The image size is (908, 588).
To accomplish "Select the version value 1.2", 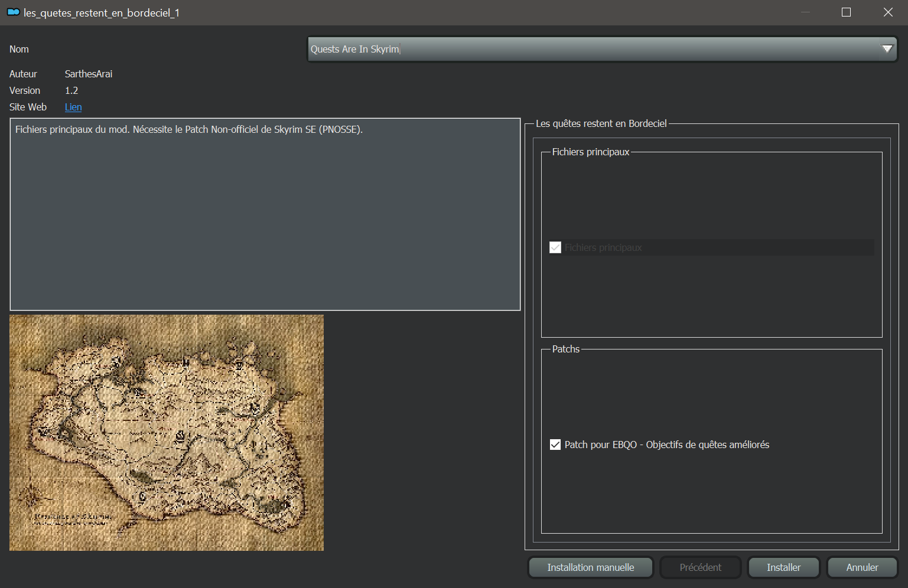I will point(71,90).
